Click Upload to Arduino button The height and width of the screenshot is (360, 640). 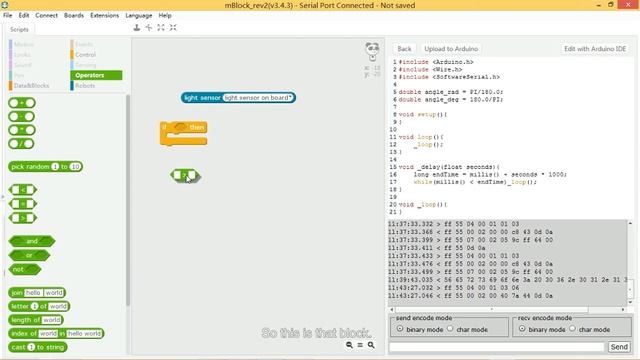tap(451, 49)
